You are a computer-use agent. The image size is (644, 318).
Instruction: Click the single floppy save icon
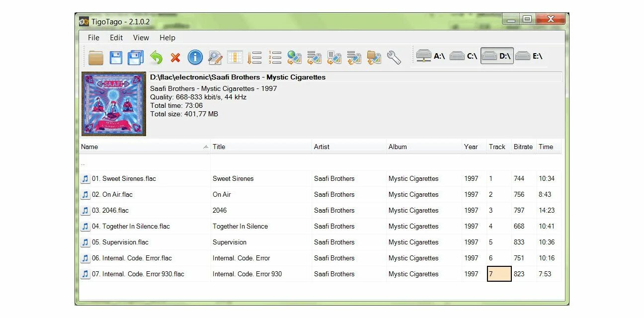(116, 58)
